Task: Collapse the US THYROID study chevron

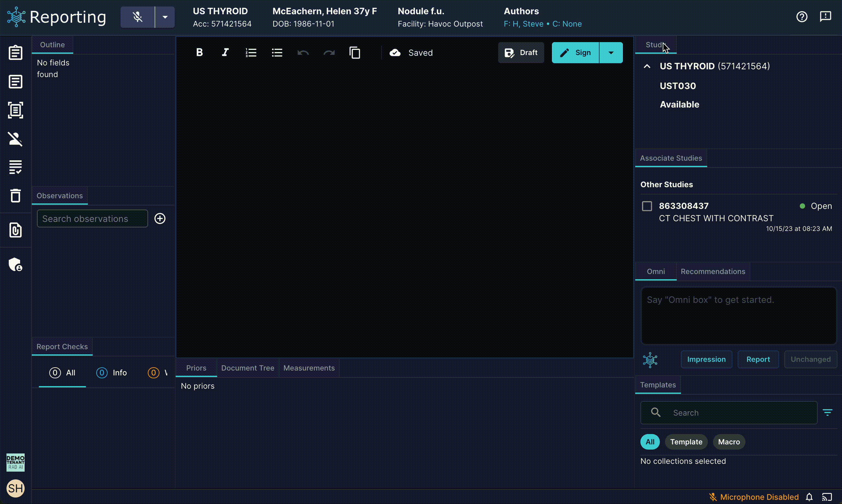Action: click(647, 66)
